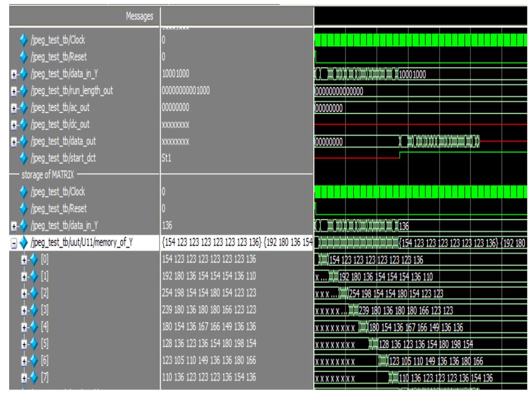Click the Messages column header
This screenshot has height=396, width=532.
pyautogui.click(x=139, y=16)
